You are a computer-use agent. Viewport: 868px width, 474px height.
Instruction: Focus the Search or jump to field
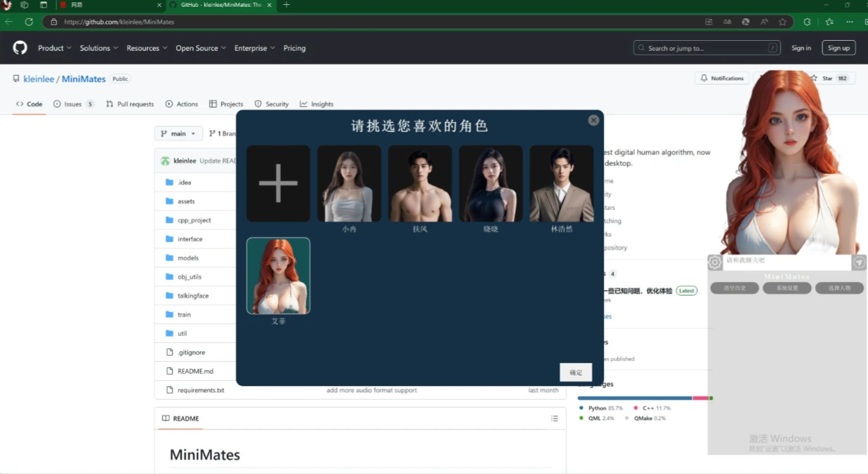point(707,48)
